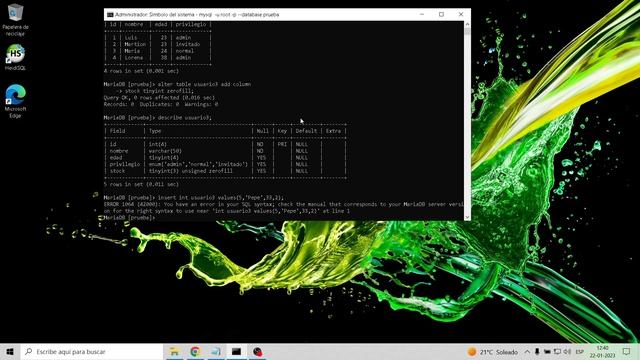Click the '4 rows in set (0.001 sec)' text
640x360 pixels.
(141, 71)
